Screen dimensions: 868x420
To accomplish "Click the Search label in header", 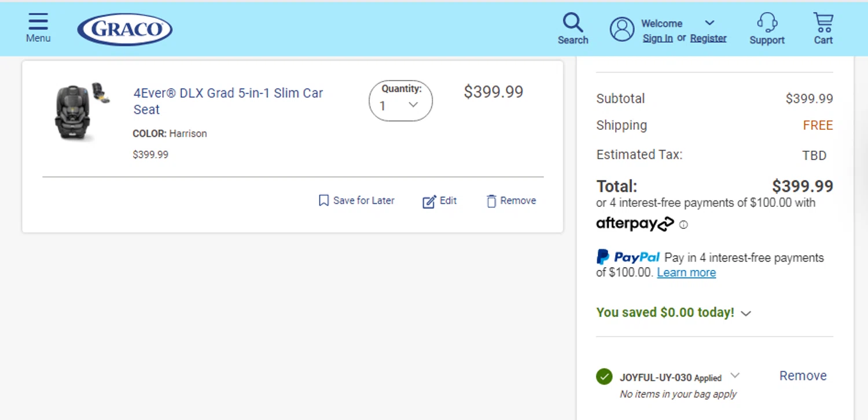I will pyautogui.click(x=573, y=40).
